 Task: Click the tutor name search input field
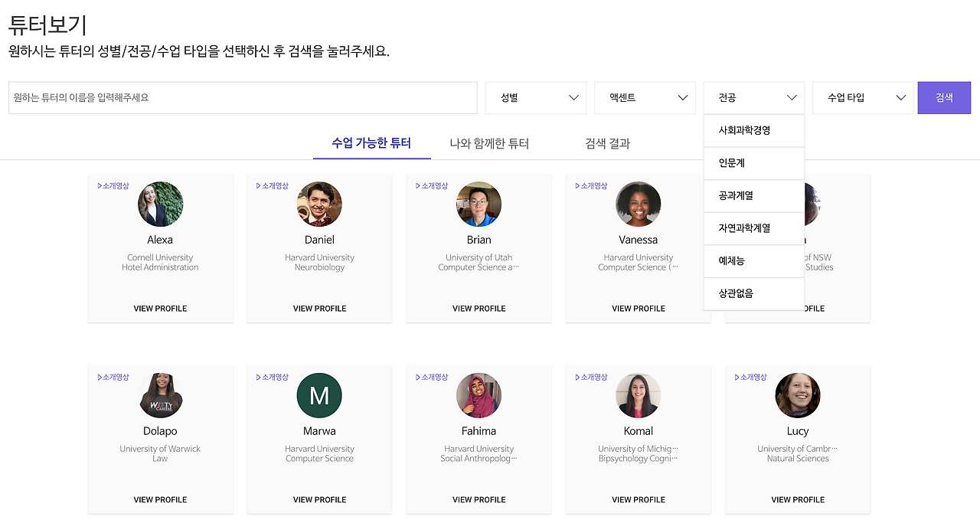242,97
